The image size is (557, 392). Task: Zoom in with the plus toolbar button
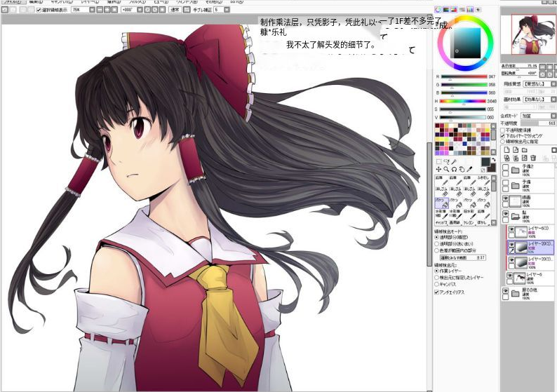107,10
